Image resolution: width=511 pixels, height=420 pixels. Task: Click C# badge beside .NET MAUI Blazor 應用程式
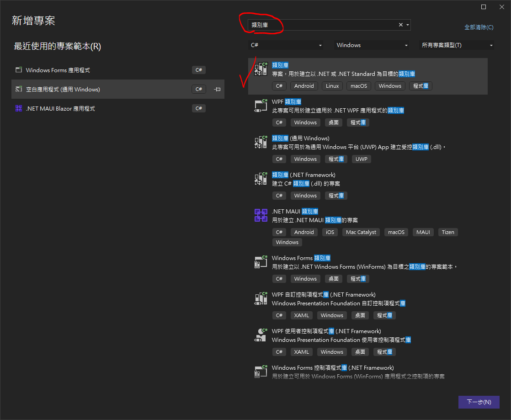[x=198, y=108]
